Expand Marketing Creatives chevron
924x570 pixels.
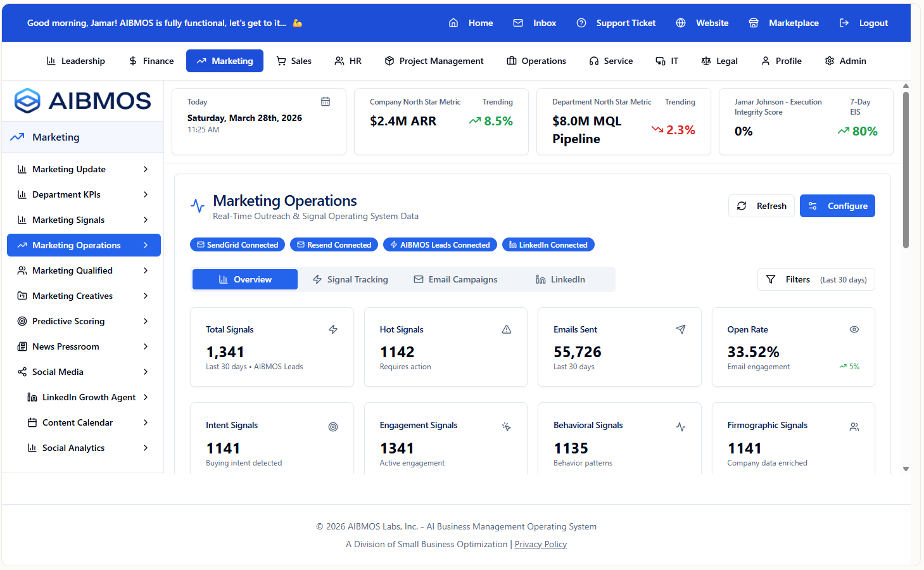[146, 296]
